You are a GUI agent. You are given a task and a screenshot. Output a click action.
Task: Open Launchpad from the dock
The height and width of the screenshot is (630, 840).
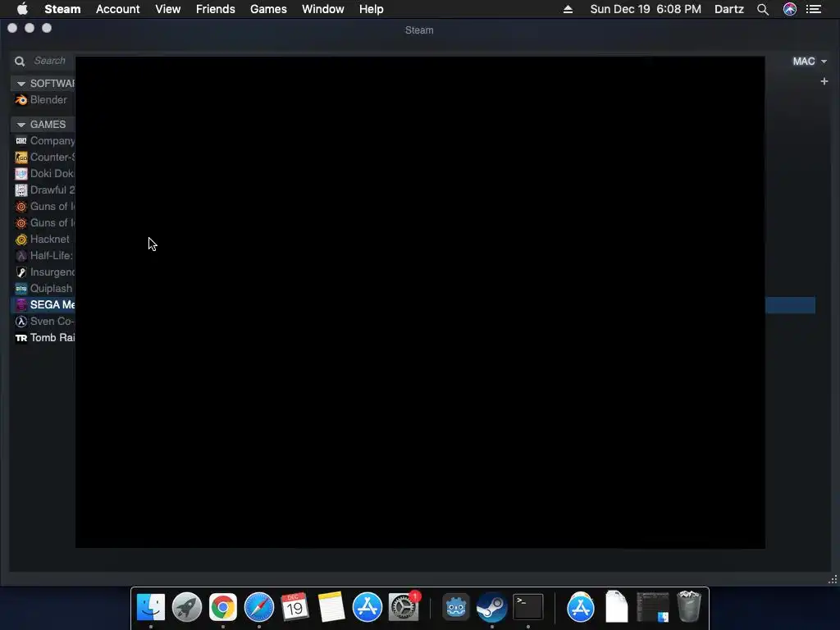pos(187,607)
